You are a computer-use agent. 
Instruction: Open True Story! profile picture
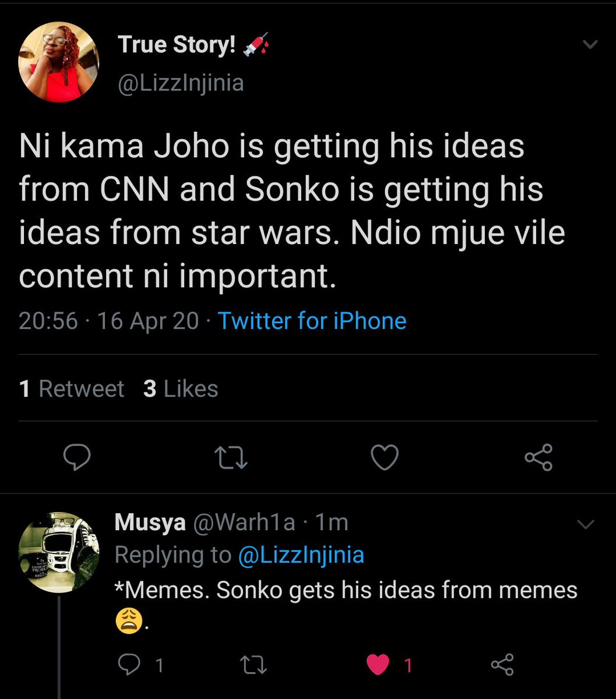click(59, 62)
